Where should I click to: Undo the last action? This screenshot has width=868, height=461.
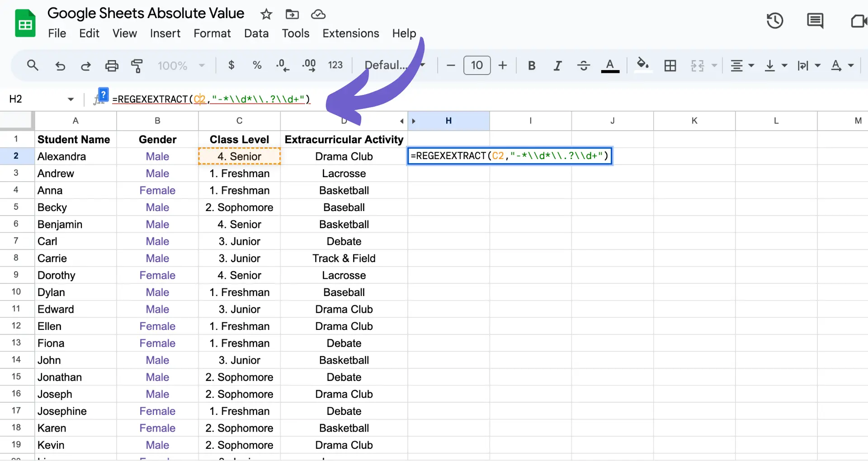click(x=60, y=66)
